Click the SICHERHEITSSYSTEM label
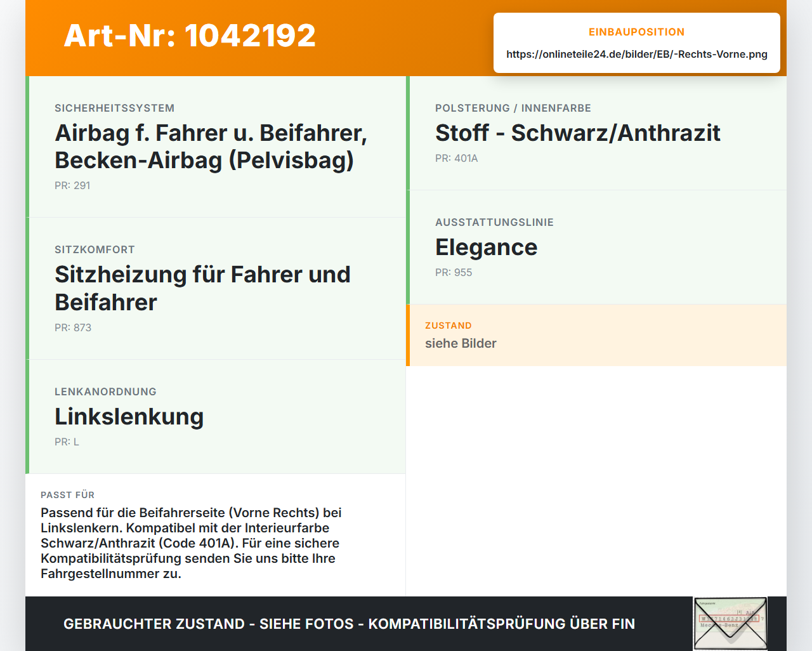 [114, 108]
